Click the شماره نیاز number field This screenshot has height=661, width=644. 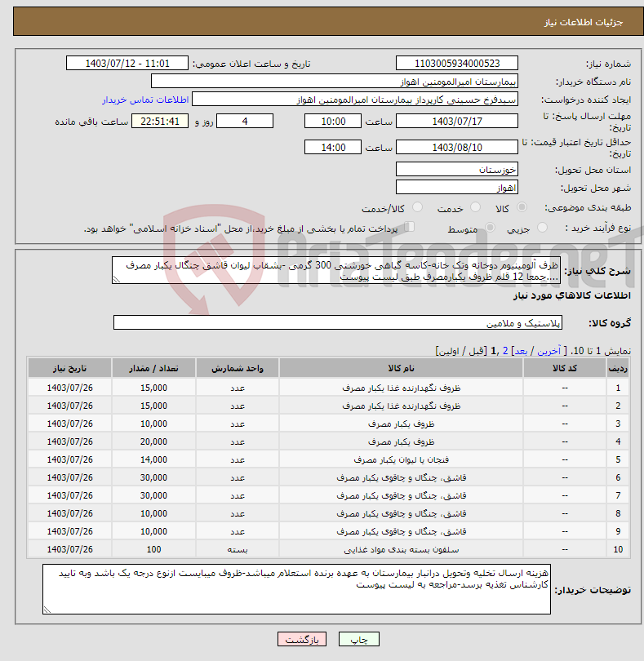coord(457,63)
